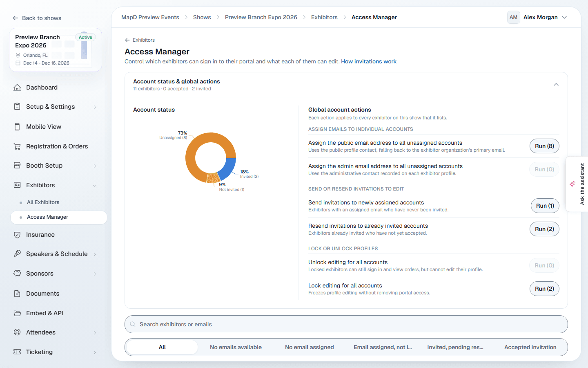Click the back arrow next to Exhibitors
This screenshot has height=368, width=588.
[127, 40]
